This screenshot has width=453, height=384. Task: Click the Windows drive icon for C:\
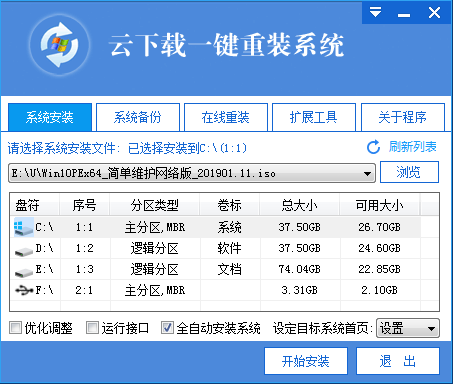pos(24,227)
